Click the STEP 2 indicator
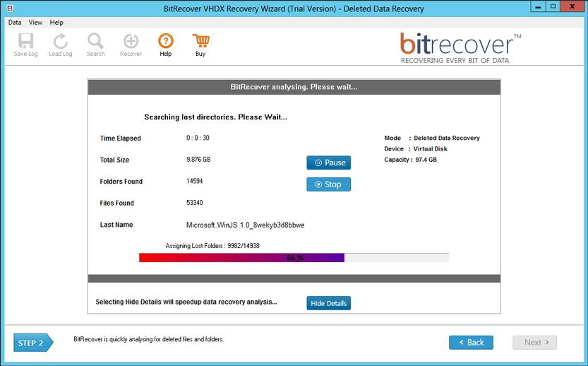This screenshot has height=366, width=588. (x=33, y=343)
